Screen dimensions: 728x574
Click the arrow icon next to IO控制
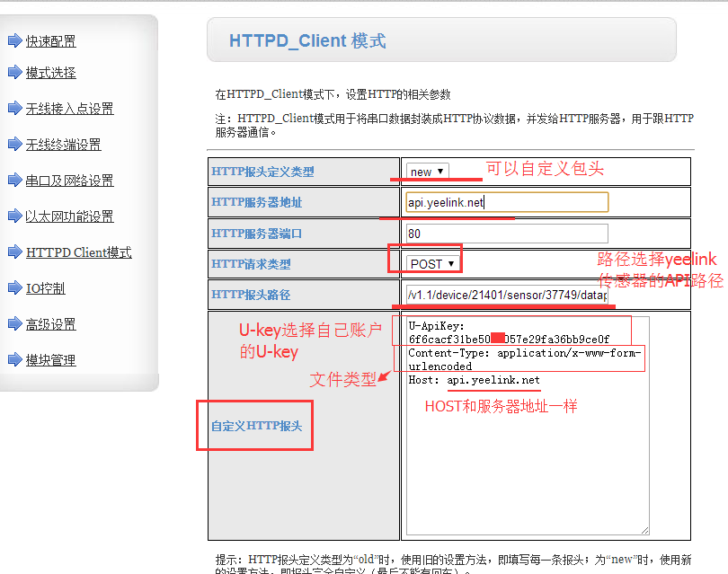(x=14, y=288)
